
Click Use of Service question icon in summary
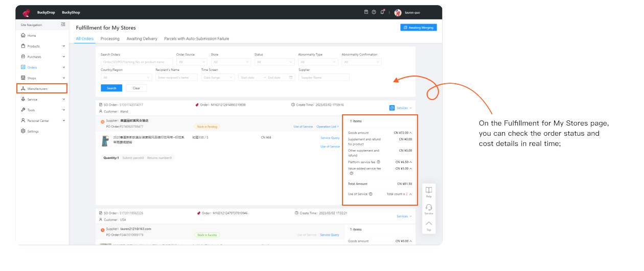371,194
